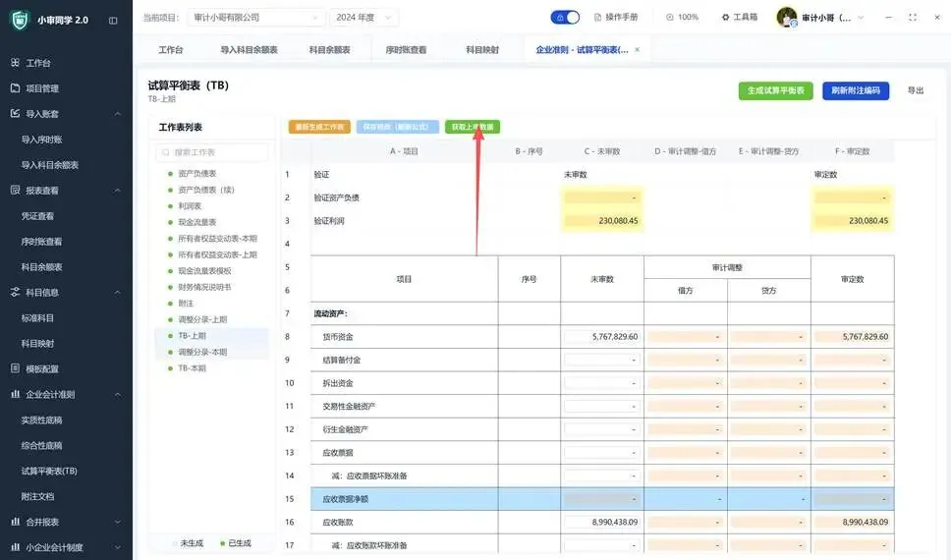Close the 企业准则 - 试算平衡表 tab
The image size is (951, 560).
click(x=637, y=50)
